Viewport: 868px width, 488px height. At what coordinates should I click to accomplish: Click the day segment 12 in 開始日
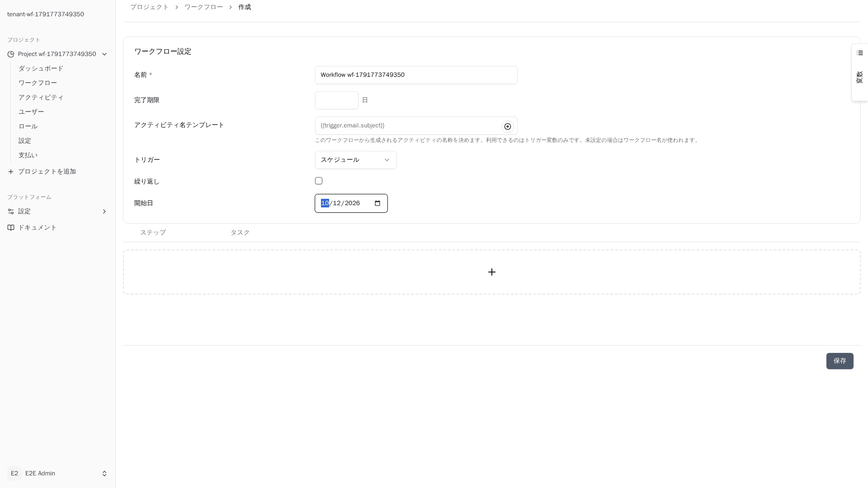pyautogui.click(x=337, y=203)
